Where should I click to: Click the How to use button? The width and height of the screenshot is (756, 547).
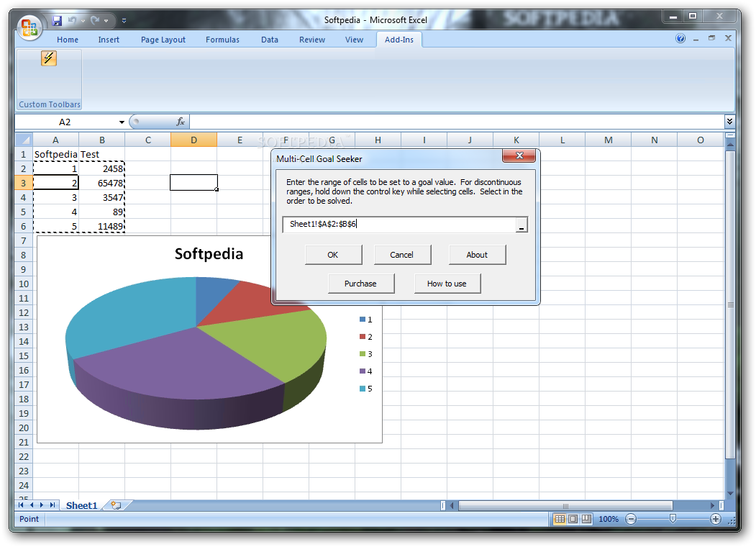coord(447,284)
